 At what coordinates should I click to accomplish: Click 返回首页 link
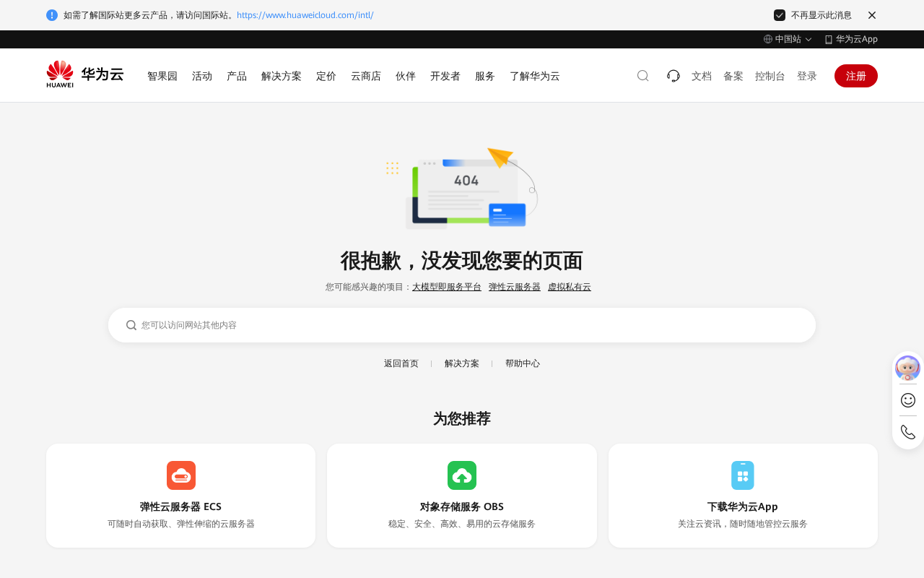[401, 363]
